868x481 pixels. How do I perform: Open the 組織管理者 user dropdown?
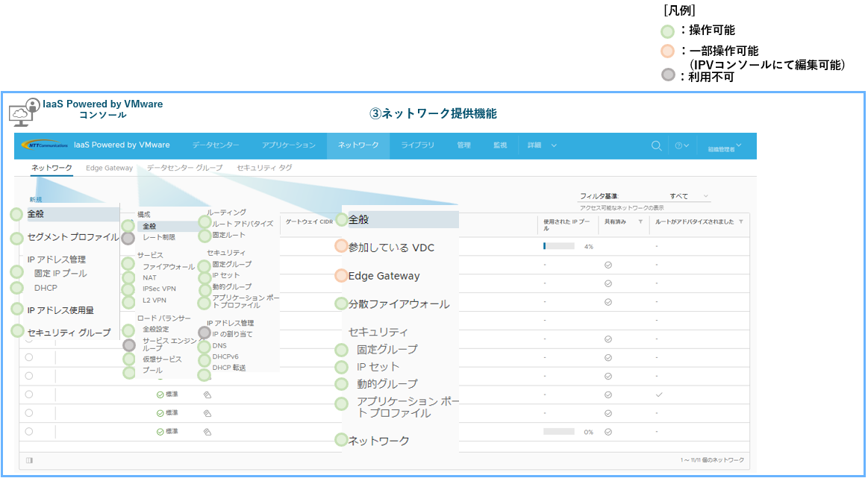tap(725, 147)
